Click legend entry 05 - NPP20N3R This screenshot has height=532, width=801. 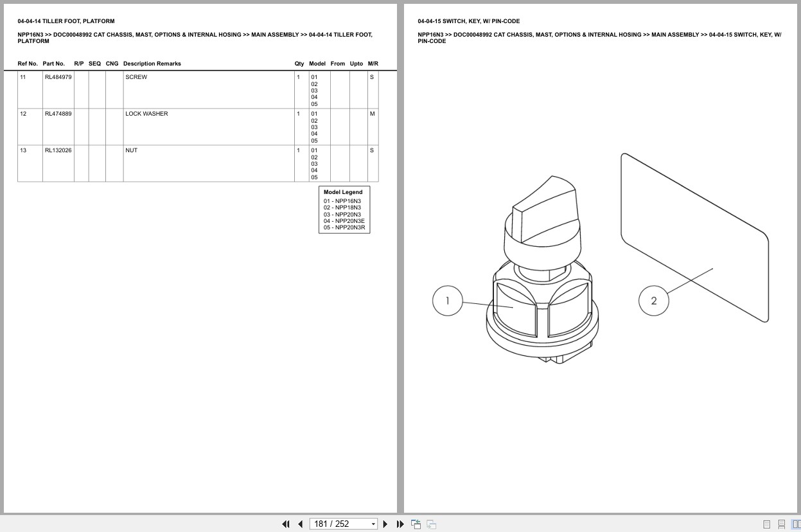coord(344,227)
